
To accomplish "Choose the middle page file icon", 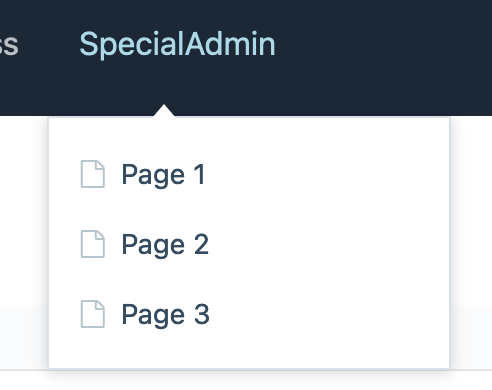I will 93,244.
